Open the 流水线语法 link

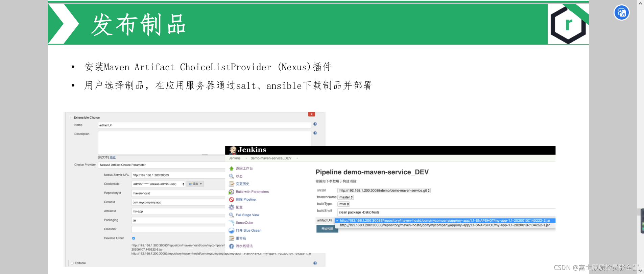(x=244, y=246)
